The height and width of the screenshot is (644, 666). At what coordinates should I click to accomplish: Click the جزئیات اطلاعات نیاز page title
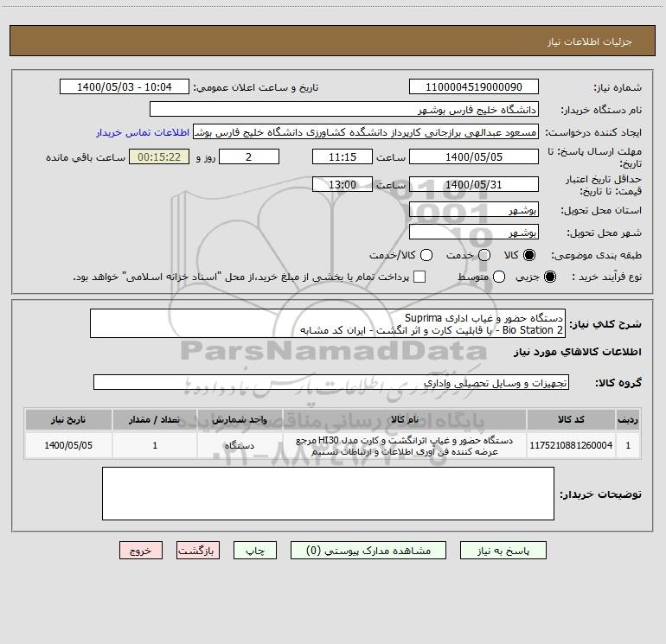pyautogui.click(x=589, y=41)
